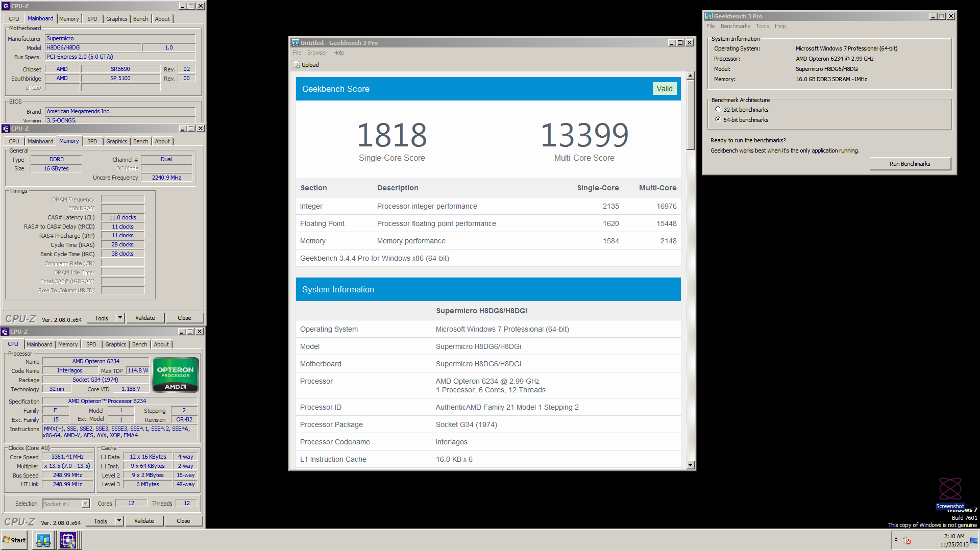Click the Operating System row in System Information
Viewport: 980px width, 551px height.
point(488,329)
